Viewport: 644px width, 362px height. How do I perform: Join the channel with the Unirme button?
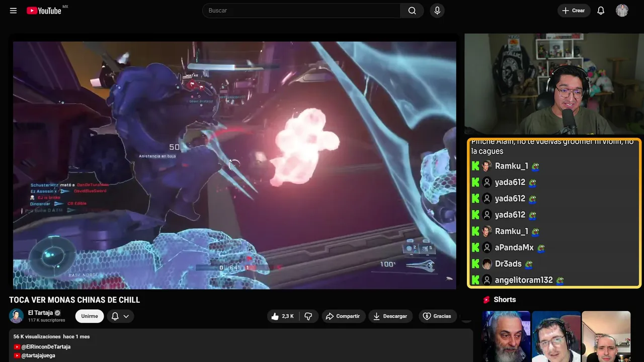point(90,316)
